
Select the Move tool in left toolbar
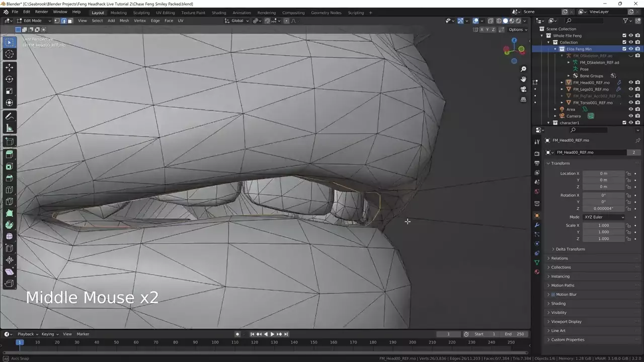tap(9, 67)
